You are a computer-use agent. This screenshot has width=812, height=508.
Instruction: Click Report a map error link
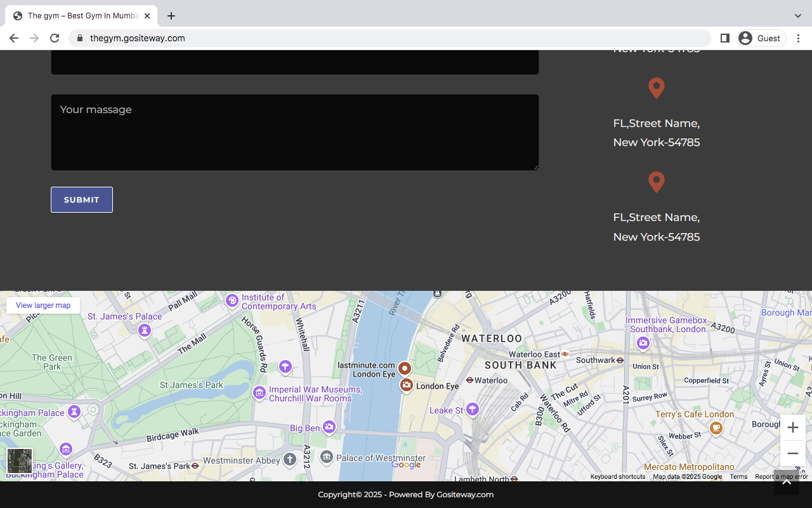click(x=782, y=476)
